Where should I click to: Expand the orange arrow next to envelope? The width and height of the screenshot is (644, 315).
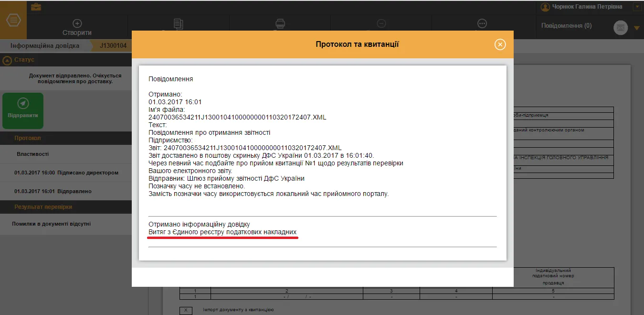pyautogui.click(x=636, y=28)
